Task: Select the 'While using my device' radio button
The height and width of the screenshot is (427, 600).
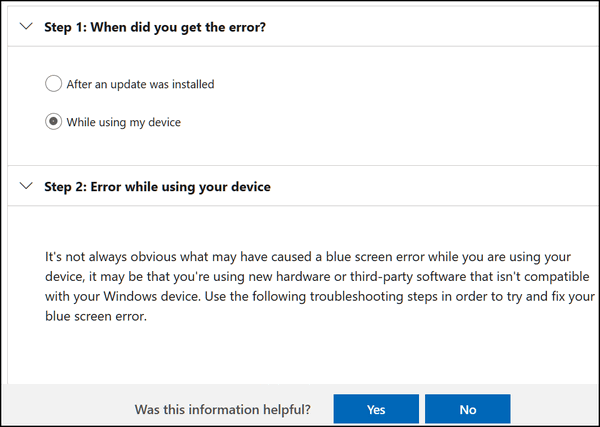Action: 53,121
